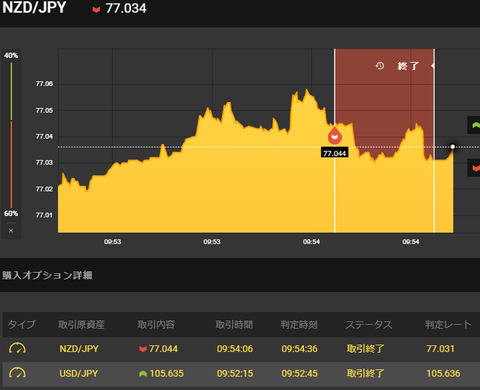Viewport: 480px width, 390px height.
Task: Click the 取引終了 status of the NZD/JPY trade
Action: 365,349
